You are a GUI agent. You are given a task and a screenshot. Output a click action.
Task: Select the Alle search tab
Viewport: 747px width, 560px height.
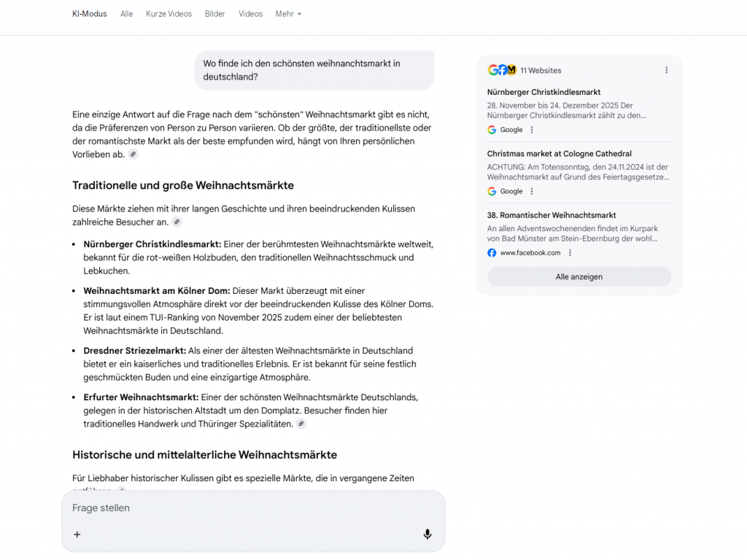(127, 14)
